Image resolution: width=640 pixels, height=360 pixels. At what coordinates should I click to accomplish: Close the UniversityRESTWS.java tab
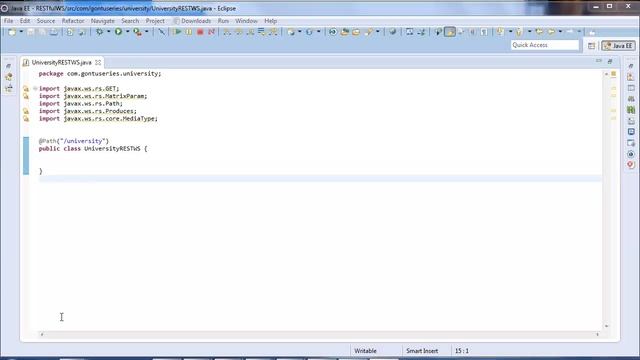[x=98, y=62]
